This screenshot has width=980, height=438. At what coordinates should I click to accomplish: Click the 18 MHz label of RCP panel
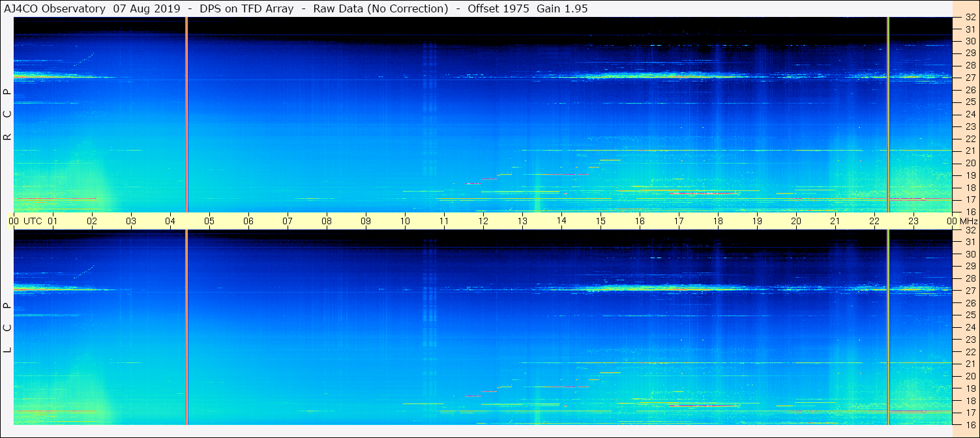click(x=970, y=187)
